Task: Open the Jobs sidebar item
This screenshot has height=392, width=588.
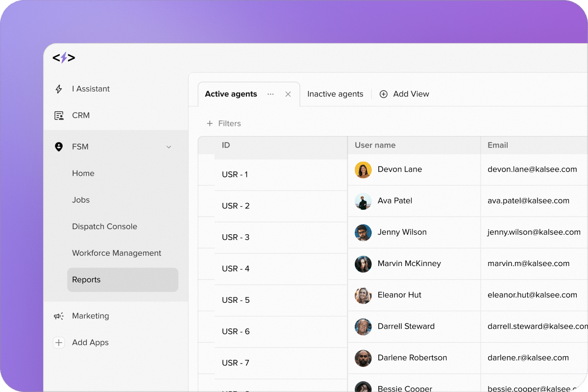Action: tap(81, 200)
